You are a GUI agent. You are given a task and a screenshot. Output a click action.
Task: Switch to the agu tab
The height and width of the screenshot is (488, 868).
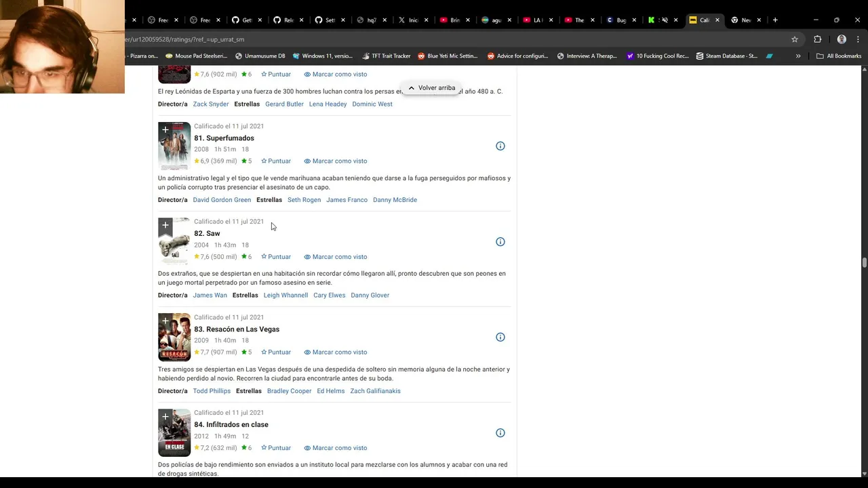pyautogui.click(x=497, y=20)
